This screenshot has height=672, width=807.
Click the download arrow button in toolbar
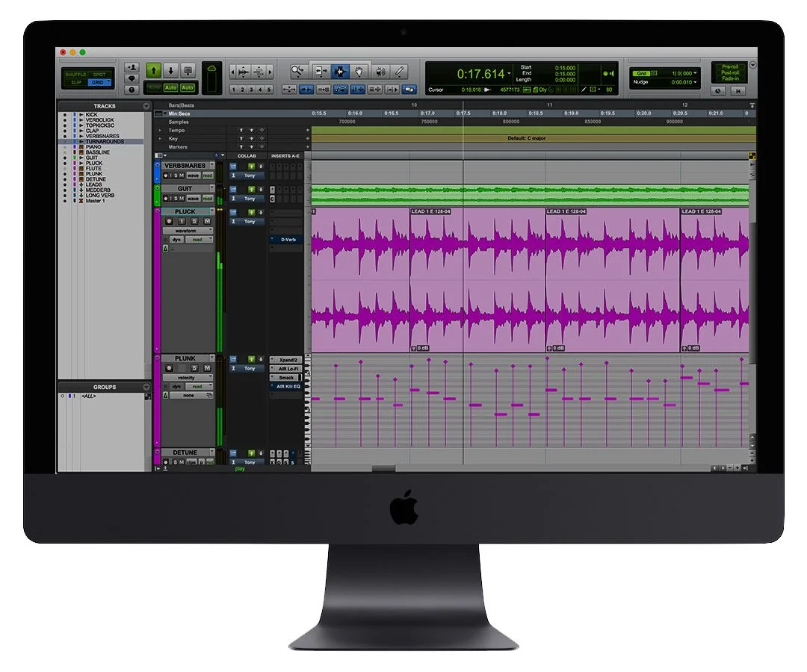point(171,70)
